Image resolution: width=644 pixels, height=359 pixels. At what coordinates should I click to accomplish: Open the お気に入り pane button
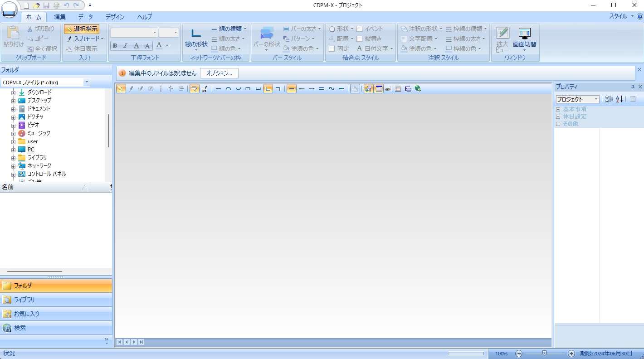tap(56, 314)
